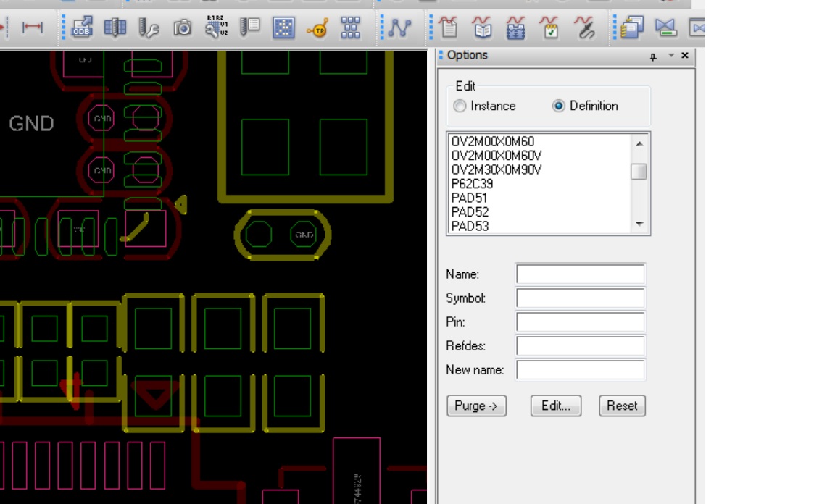Select the show measure dimension tool
The image size is (835, 504).
point(33,27)
